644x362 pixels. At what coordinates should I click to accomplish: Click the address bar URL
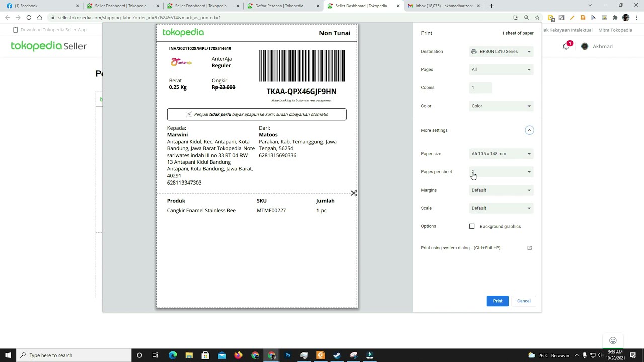click(139, 18)
